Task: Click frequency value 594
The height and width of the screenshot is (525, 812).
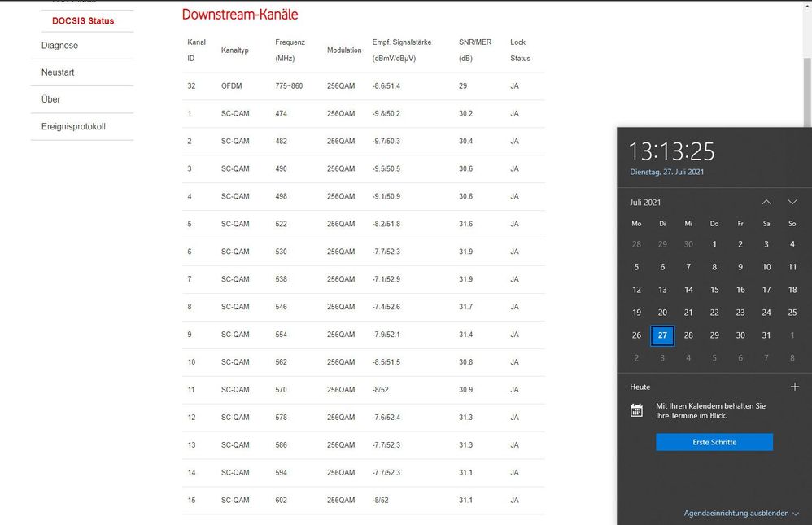Action: pyautogui.click(x=282, y=473)
